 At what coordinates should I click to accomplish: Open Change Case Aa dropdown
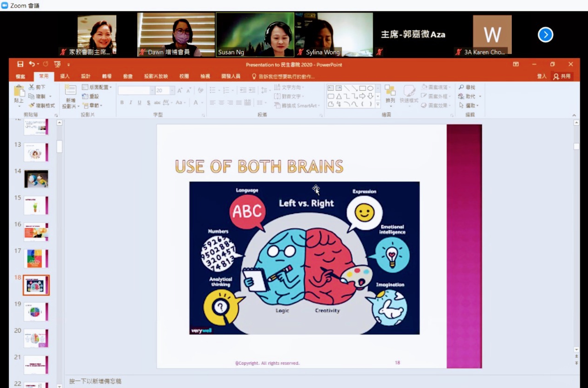[180, 102]
